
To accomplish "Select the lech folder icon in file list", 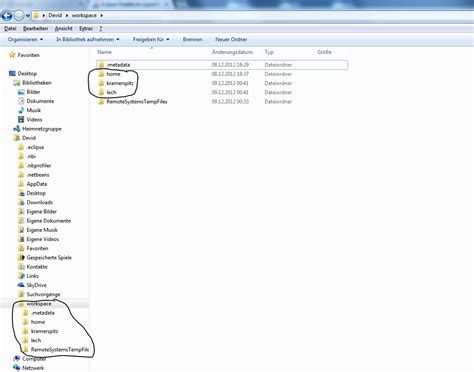I will [101, 92].
